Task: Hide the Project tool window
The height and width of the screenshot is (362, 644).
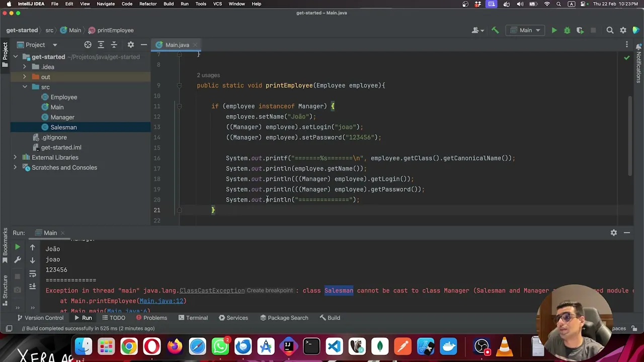Action: 144,45
